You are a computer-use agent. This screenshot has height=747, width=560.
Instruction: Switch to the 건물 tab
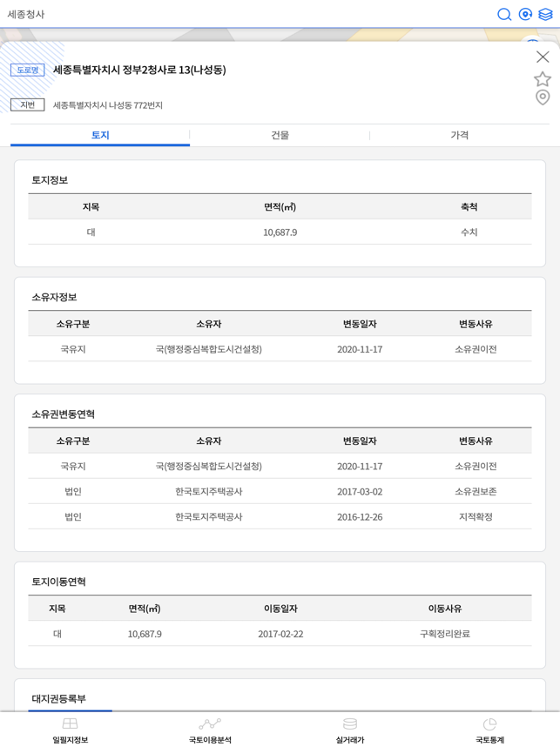tap(280, 135)
